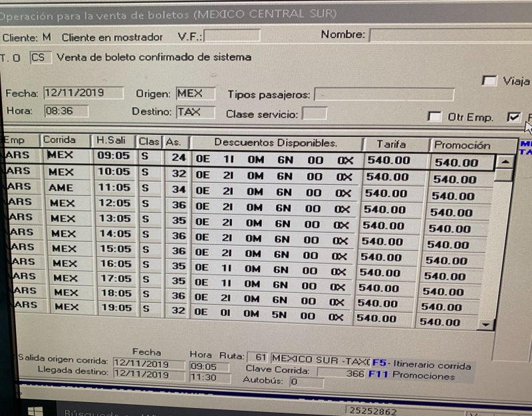Select the 14:05 departure time
532x416 pixels.
coord(115,234)
